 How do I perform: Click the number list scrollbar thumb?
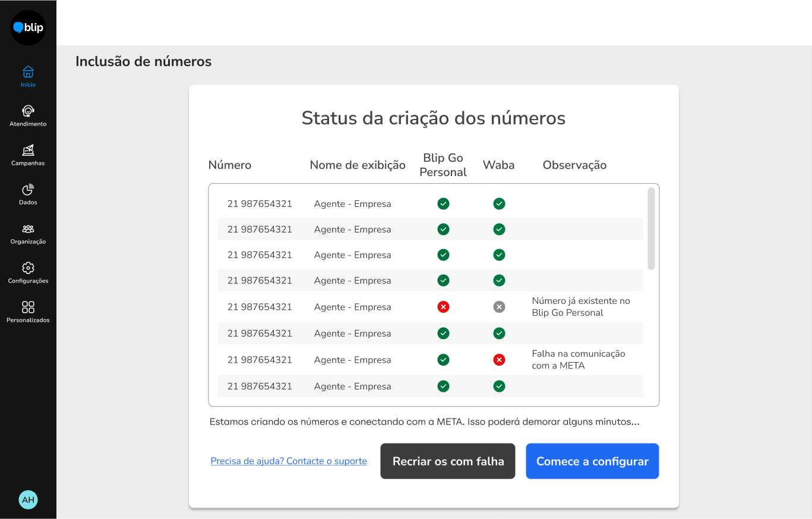(x=651, y=229)
